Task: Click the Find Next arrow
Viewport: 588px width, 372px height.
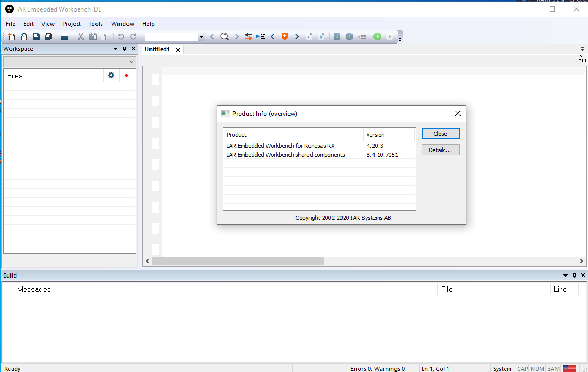Action: click(237, 36)
